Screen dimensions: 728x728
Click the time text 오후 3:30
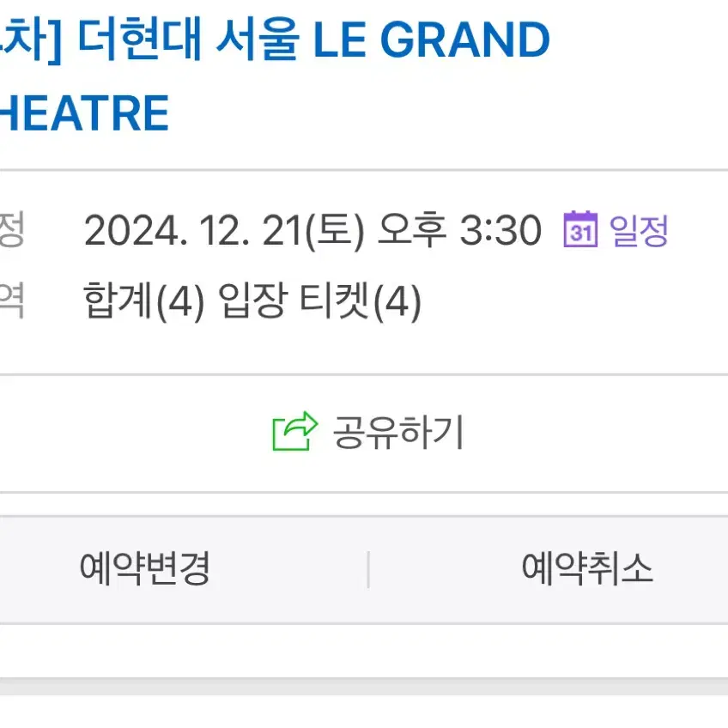(x=459, y=229)
